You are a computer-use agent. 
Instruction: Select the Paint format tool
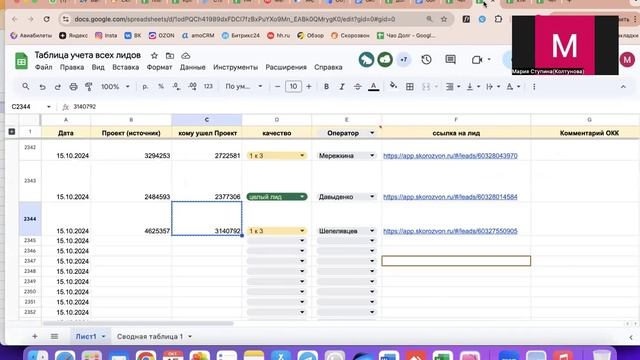pyautogui.click(x=89, y=87)
